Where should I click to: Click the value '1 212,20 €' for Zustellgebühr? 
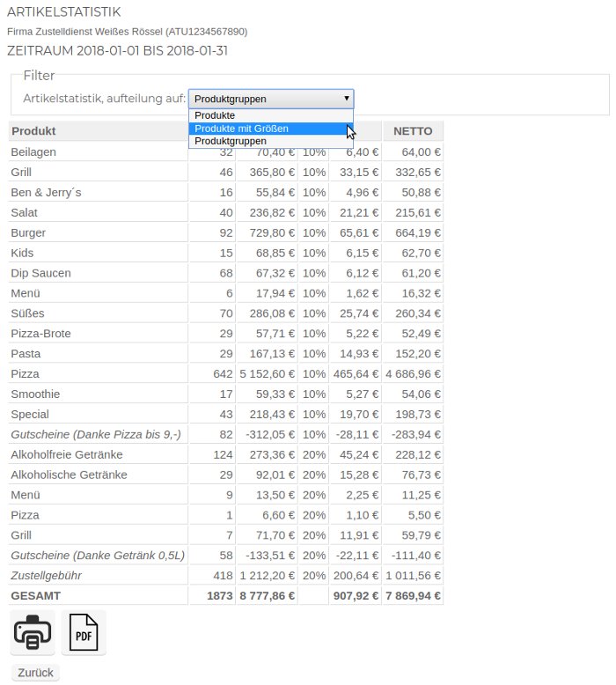[x=268, y=575]
